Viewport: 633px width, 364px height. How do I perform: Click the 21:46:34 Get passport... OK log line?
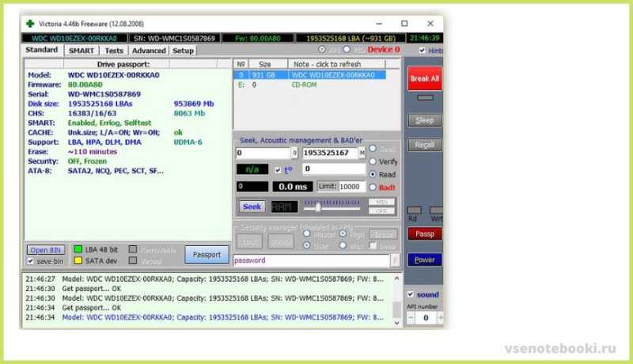point(74,308)
